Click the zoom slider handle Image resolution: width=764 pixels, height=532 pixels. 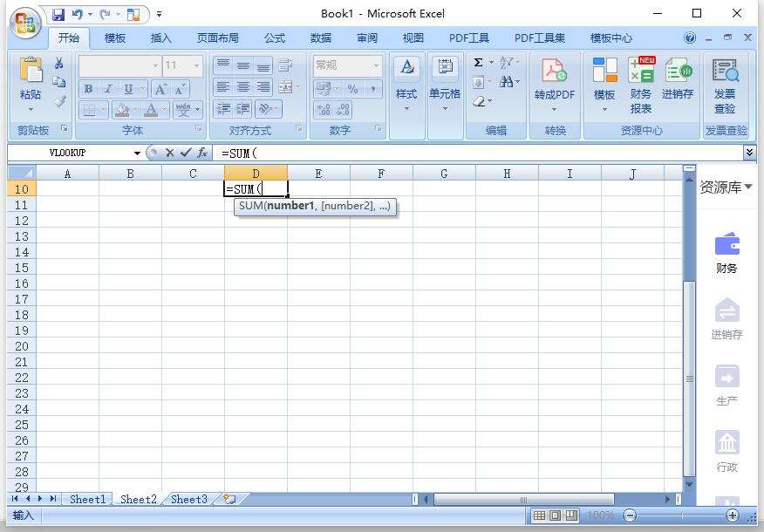coord(682,515)
